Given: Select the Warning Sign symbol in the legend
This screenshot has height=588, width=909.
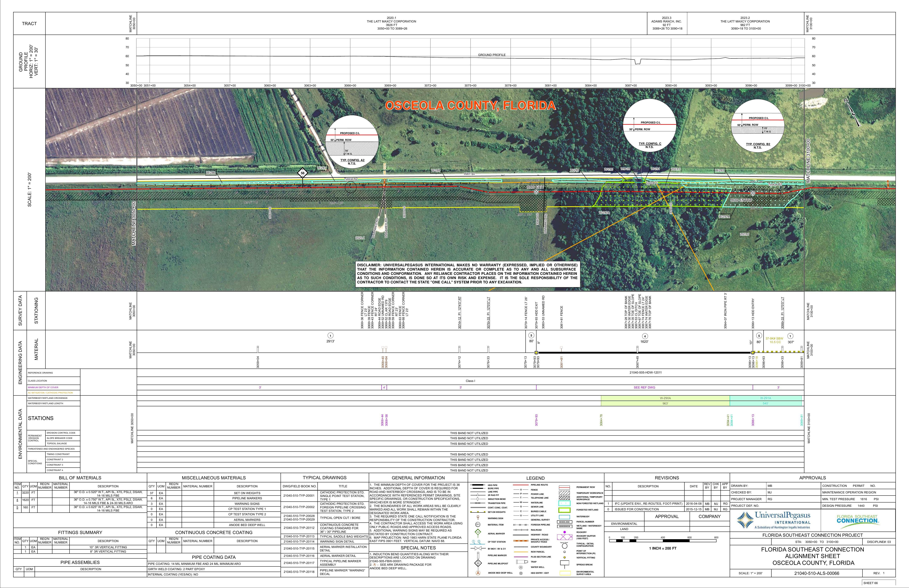Looking at the screenshot, I should coord(478,518).
